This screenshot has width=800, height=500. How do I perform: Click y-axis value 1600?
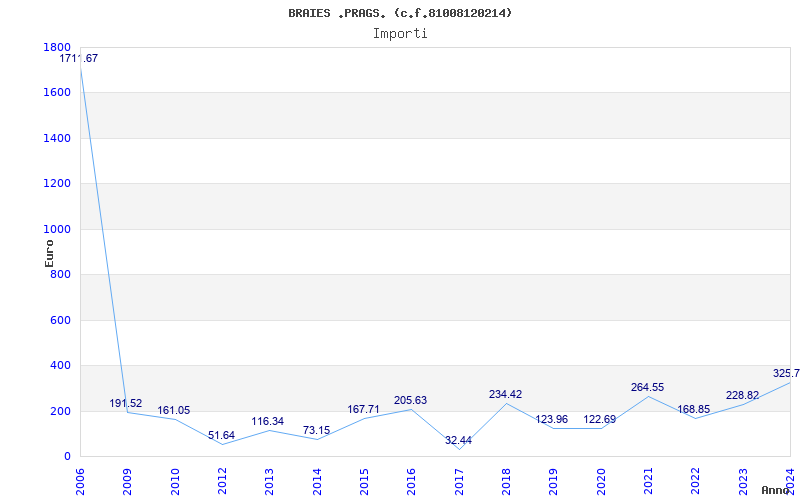(x=57, y=93)
